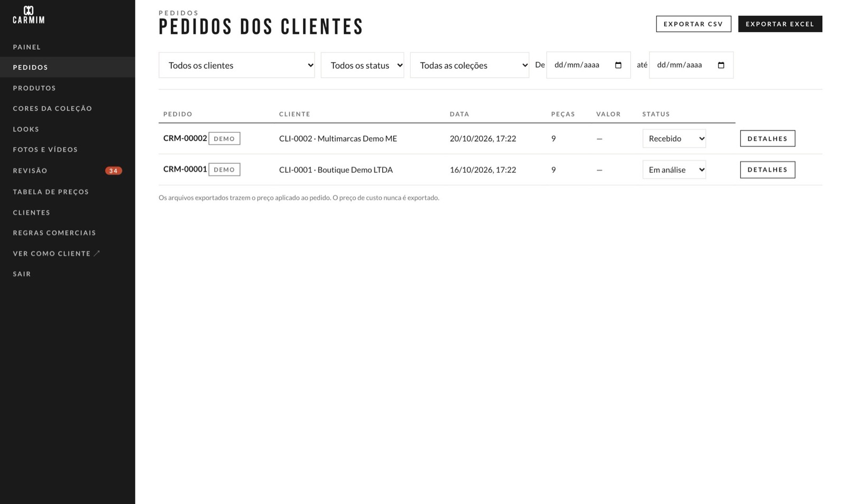Change status dropdown for order CRM-00001
846x504 pixels.
674,170
